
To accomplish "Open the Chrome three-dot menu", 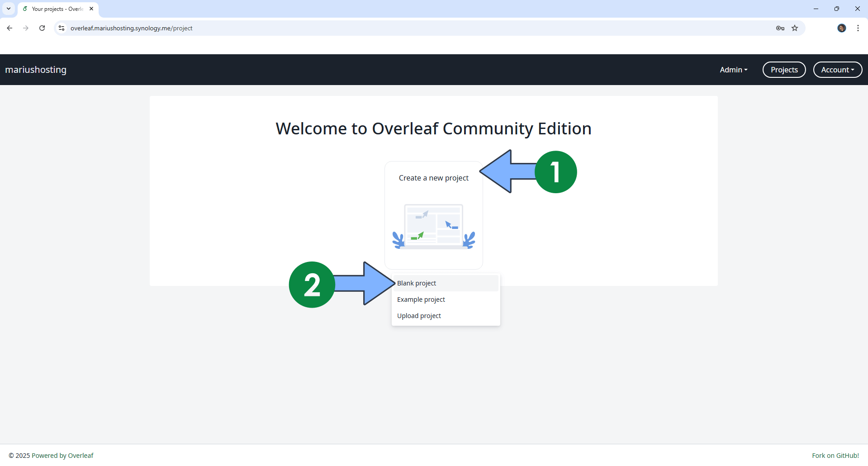I will [858, 28].
